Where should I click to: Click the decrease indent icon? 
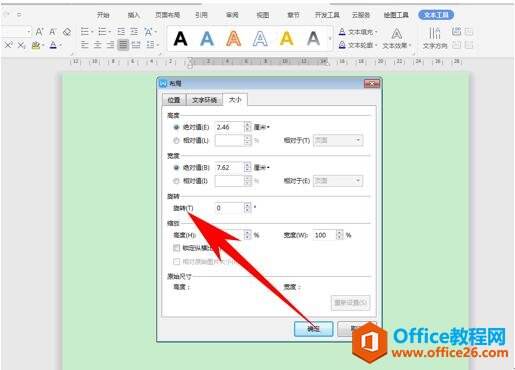tap(121, 32)
